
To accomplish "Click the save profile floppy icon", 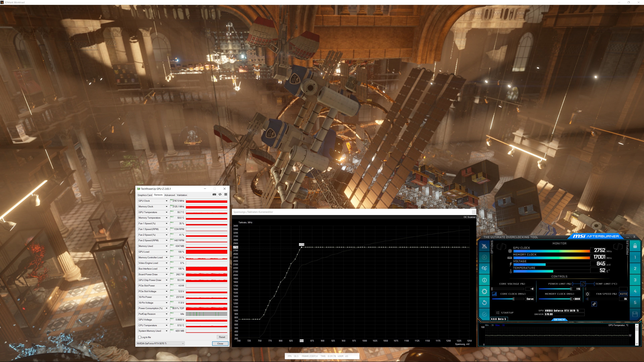I will click(635, 314).
